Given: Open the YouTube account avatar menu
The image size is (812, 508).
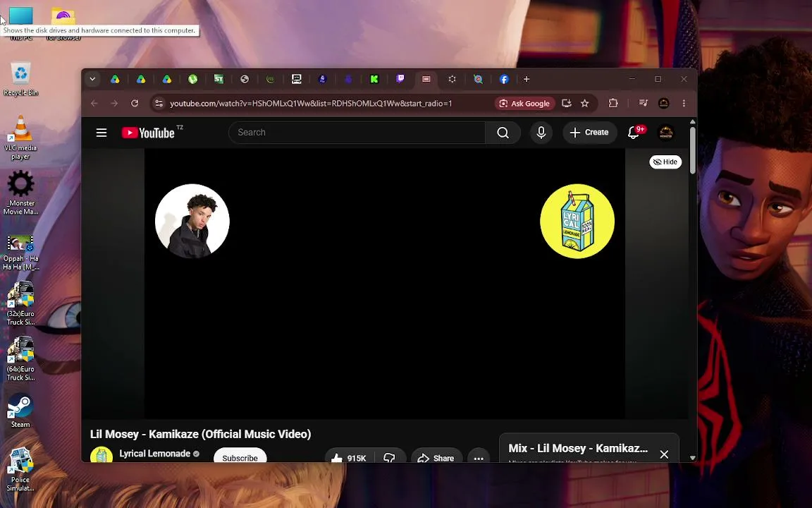Looking at the screenshot, I should (666, 133).
